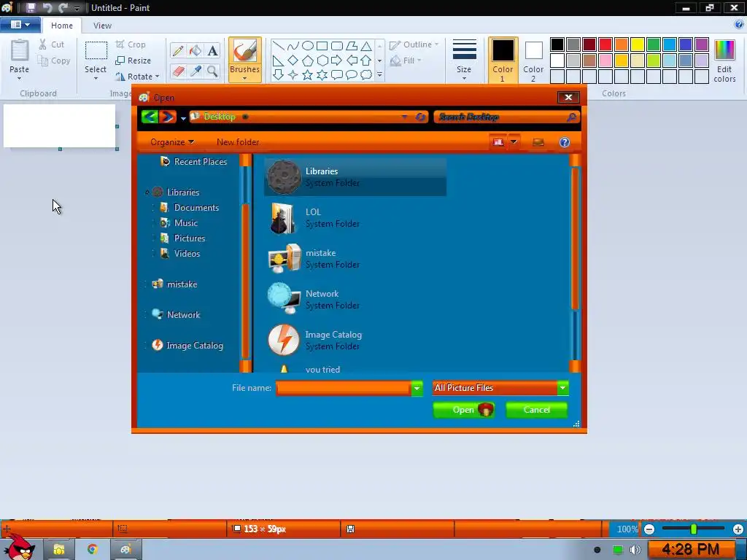Viewport: 747px width, 560px height.
Task: Expand the shapes gallery more arrow
Action: [379, 75]
